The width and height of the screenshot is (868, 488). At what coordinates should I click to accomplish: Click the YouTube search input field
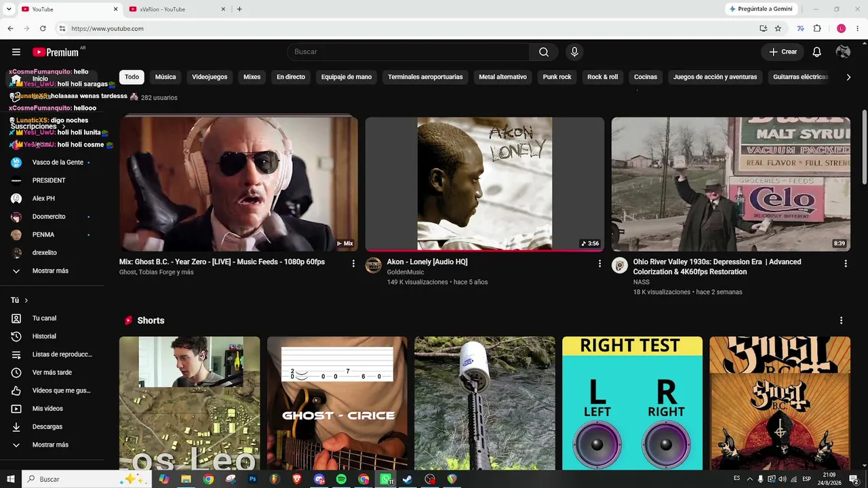click(408, 52)
